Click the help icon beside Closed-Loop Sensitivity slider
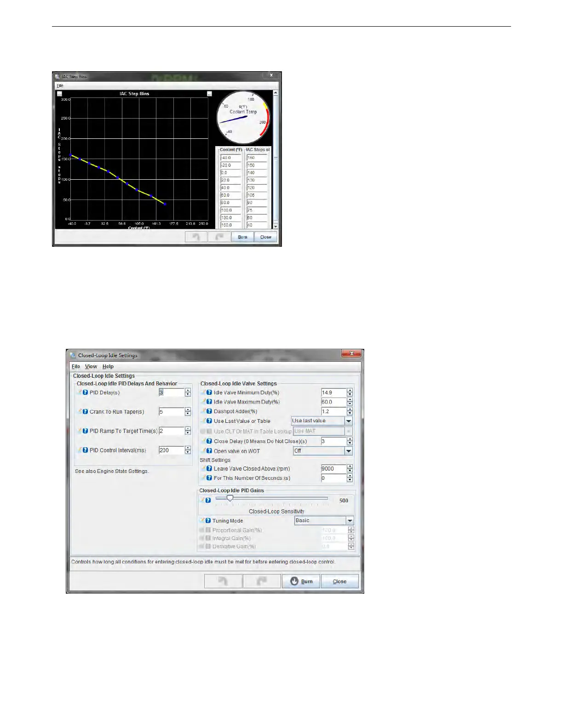The width and height of the screenshot is (563, 728). [x=208, y=500]
